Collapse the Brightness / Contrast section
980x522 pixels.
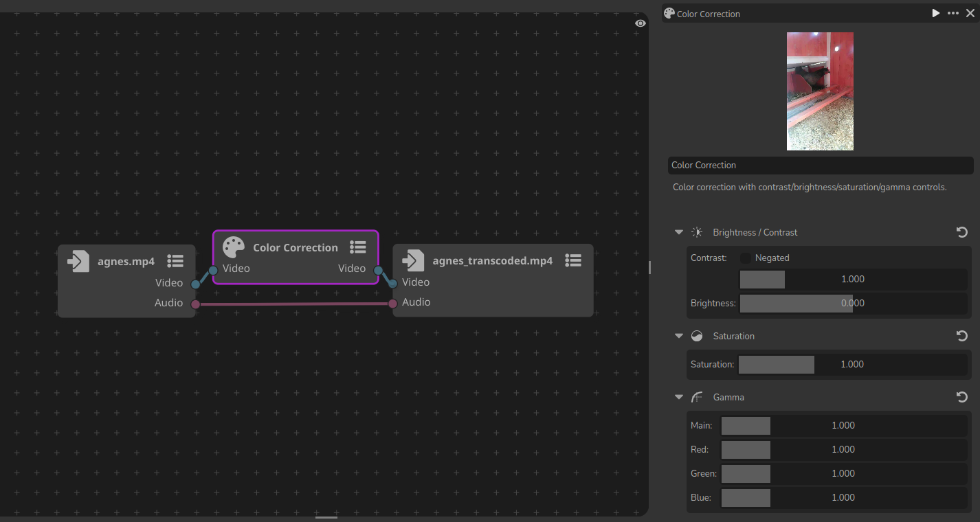[679, 232]
